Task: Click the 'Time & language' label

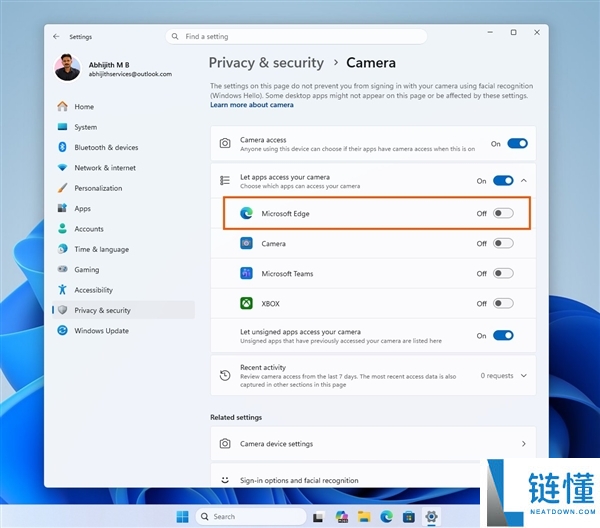Action: (x=101, y=249)
